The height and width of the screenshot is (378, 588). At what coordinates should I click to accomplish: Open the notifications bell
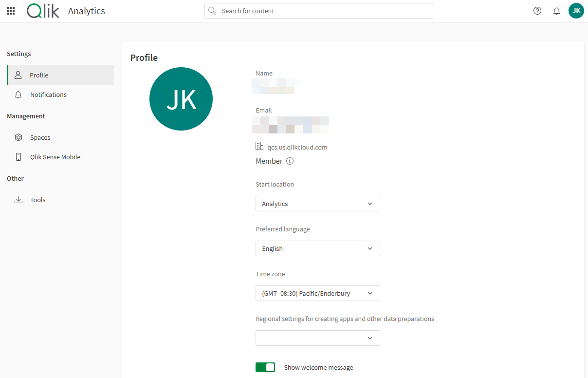pos(556,10)
